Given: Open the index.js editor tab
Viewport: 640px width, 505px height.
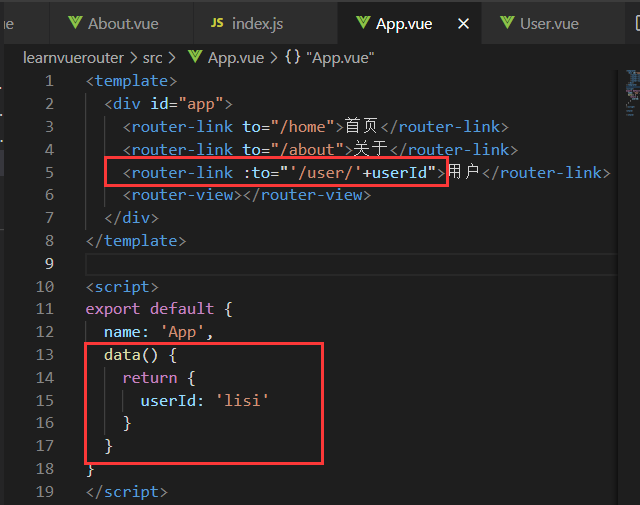Looking at the screenshot, I should [x=265, y=23].
